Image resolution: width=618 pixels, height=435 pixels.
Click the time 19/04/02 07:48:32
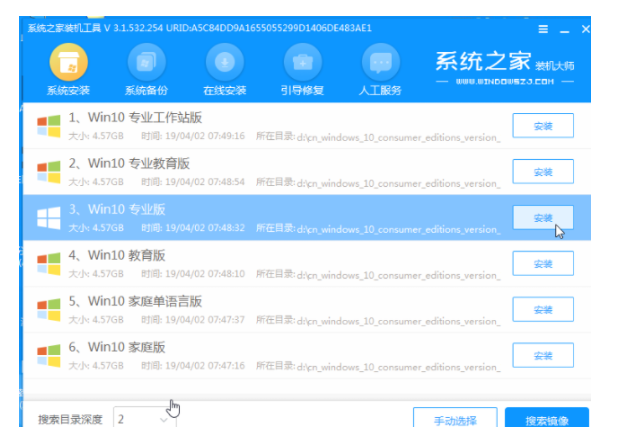[205, 228]
